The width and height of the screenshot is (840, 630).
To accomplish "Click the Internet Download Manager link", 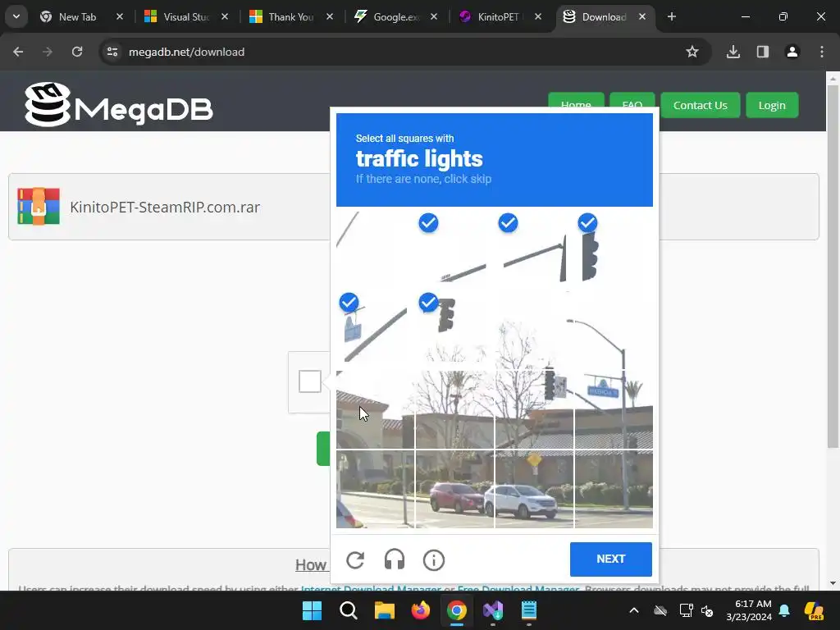I will (371, 588).
